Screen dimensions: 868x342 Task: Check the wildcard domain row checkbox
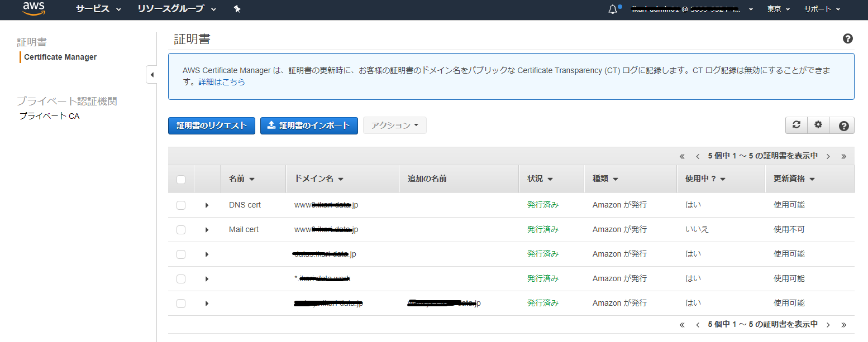pyautogui.click(x=181, y=279)
